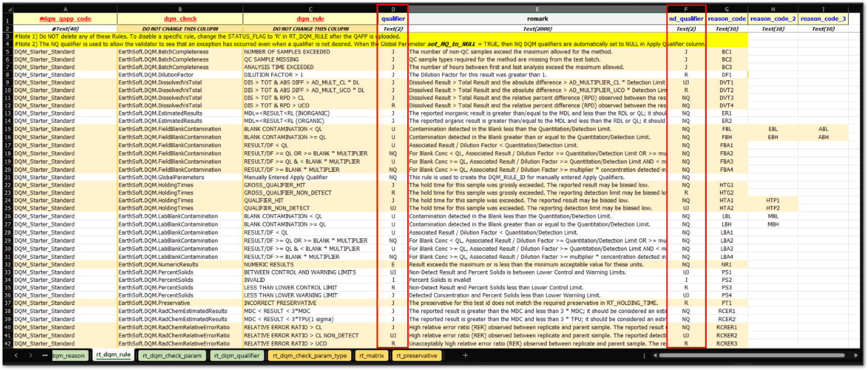Click the reason_code cell containing BC1
The width and height of the screenshot is (868, 370).
click(x=727, y=52)
